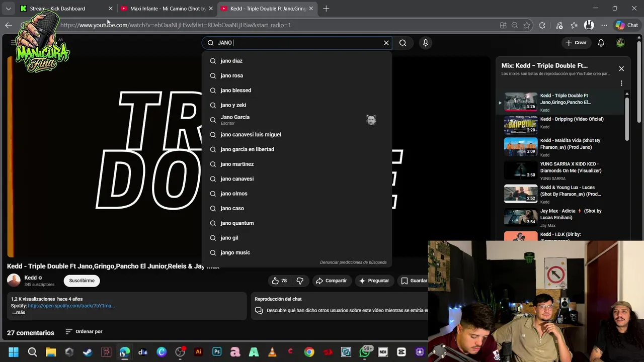The width and height of the screenshot is (644, 362).
Task: Add page to favorites star icon
Action: [x=527, y=25]
